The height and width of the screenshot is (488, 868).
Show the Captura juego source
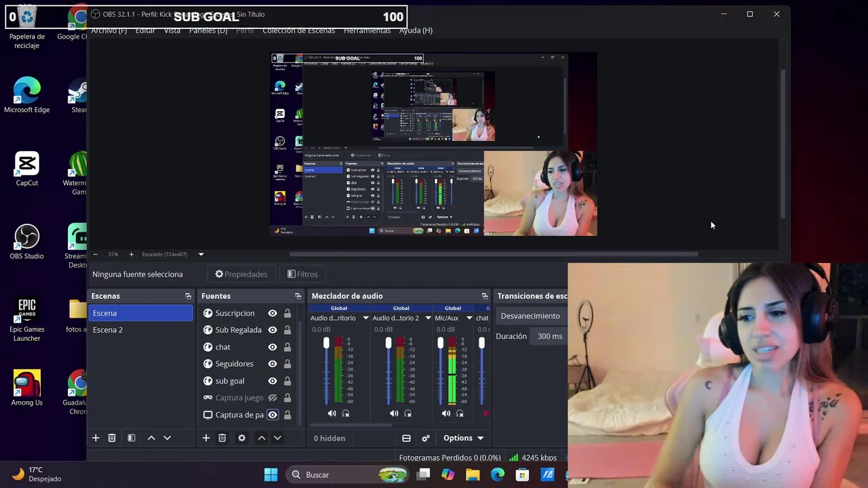click(273, 398)
